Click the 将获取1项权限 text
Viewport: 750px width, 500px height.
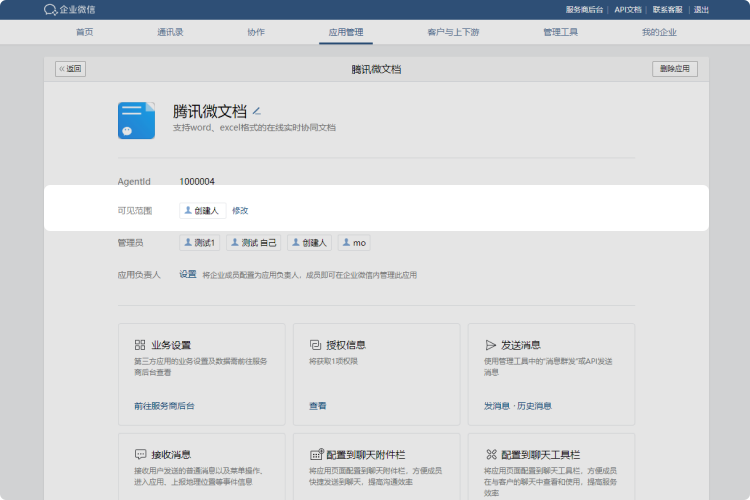(x=333, y=361)
